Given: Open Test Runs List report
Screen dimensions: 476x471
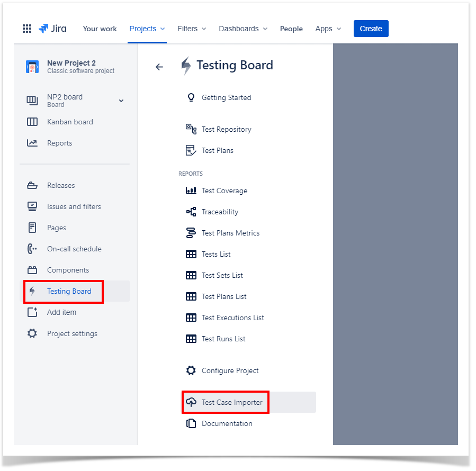Looking at the screenshot, I should point(223,339).
